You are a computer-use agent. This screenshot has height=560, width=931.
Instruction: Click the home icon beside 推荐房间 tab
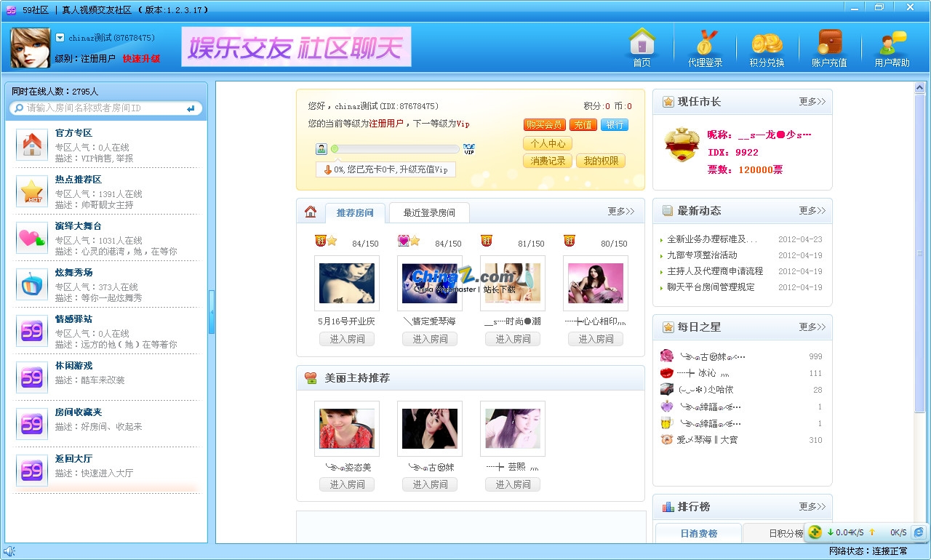tap(311, 212)
